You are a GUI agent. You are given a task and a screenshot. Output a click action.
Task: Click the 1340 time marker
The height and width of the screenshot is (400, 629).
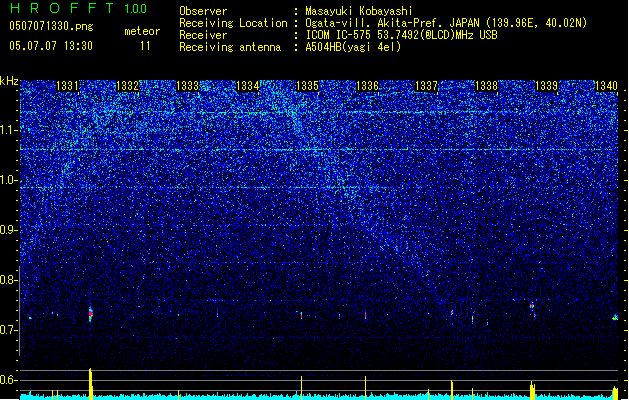[x=606, y=86]
